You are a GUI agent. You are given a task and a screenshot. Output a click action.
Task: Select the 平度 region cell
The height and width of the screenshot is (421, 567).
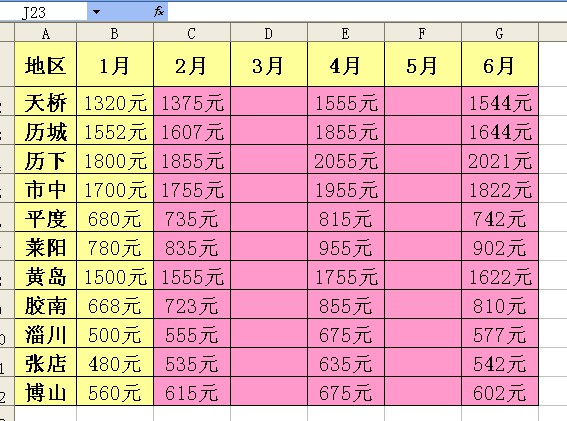[46, 217]
